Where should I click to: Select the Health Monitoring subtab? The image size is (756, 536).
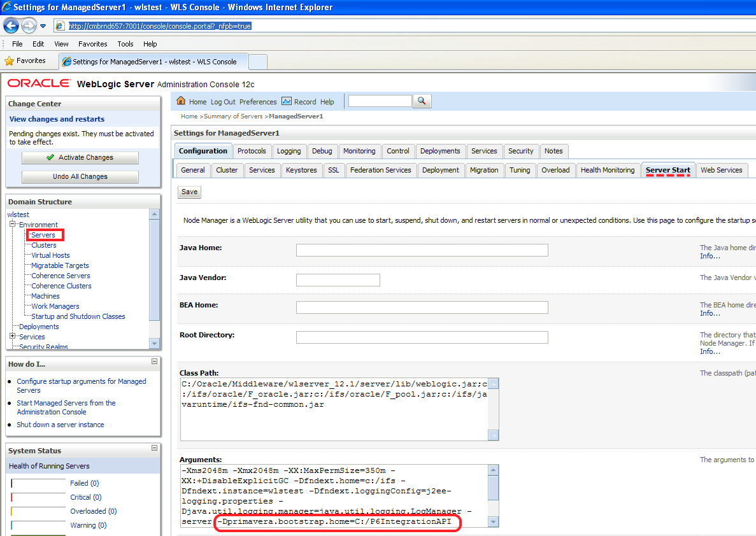pos(608,170)
